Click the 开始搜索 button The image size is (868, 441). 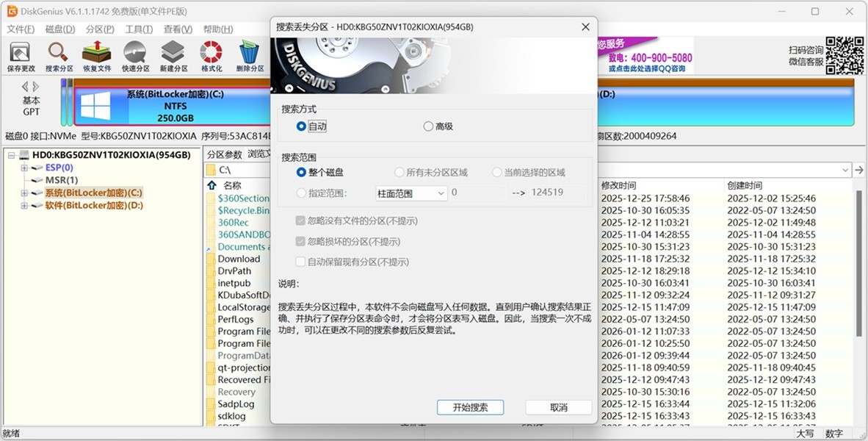point(470,407)
